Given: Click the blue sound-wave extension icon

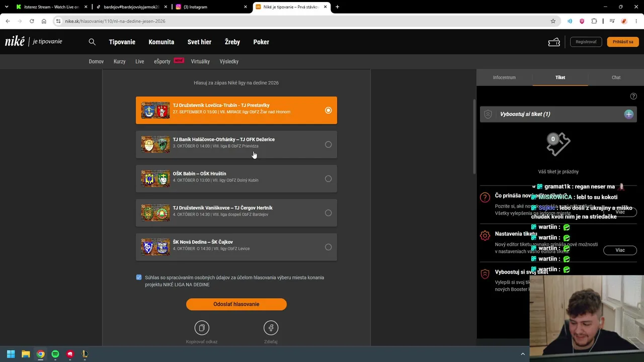Looking at the screenshot, I should 570,21.
